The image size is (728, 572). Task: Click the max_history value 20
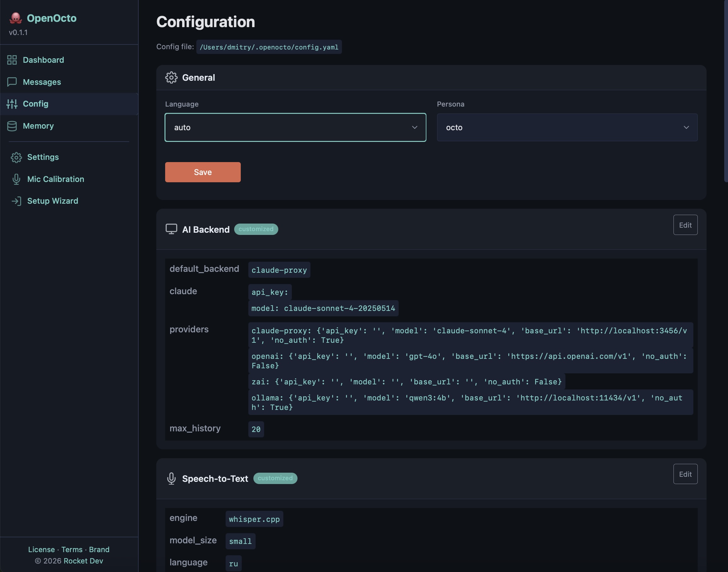(256, 429)
